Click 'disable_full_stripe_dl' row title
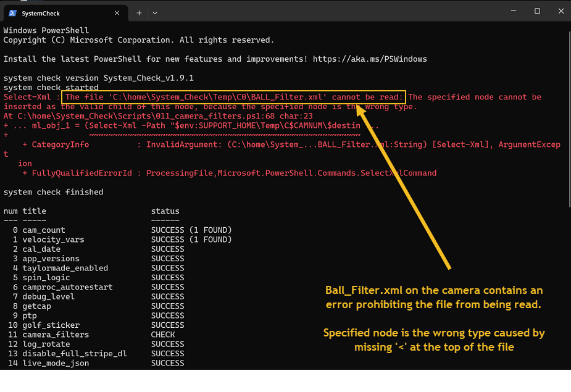The image size is (571, 392). (x=75, y=354)
